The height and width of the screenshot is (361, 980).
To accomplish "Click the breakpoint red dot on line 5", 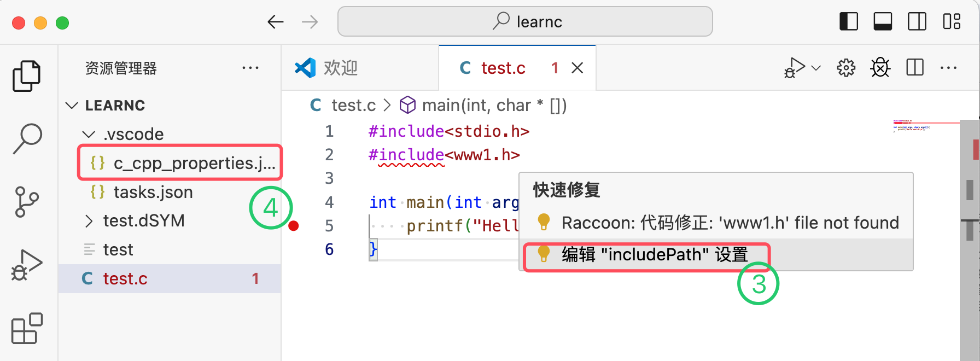I will click(x=294, y=226).
